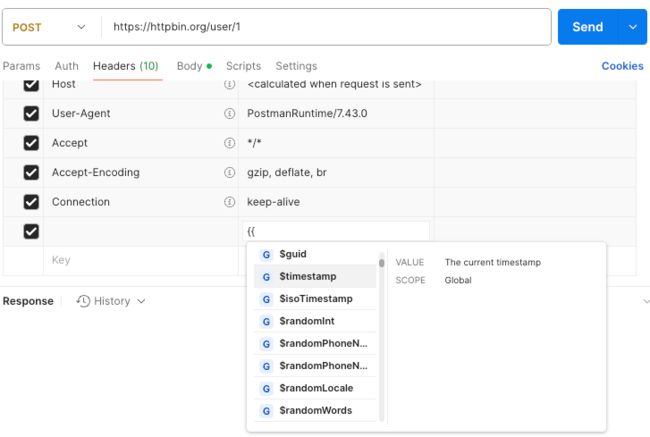The height and width of the screenshot is (437, 650).
Task: Open the POST method dropdown
Action: click(x=49, y=27)
